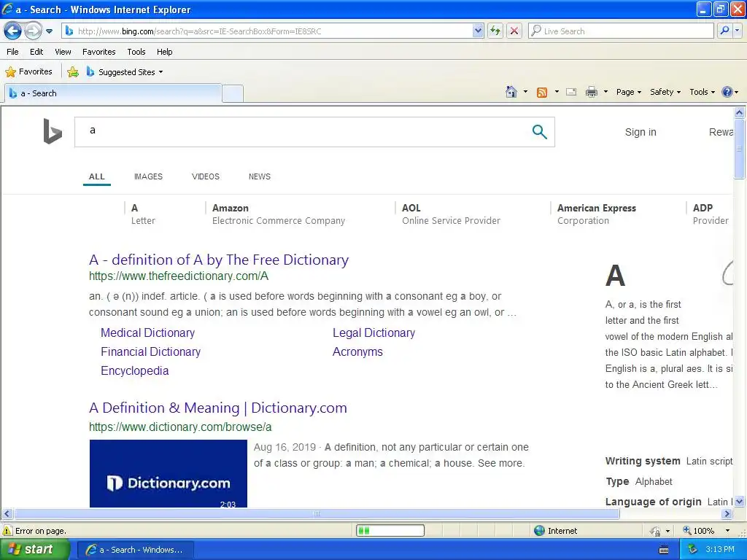Select the 'A Letter' suggestion

pos(143,214)
